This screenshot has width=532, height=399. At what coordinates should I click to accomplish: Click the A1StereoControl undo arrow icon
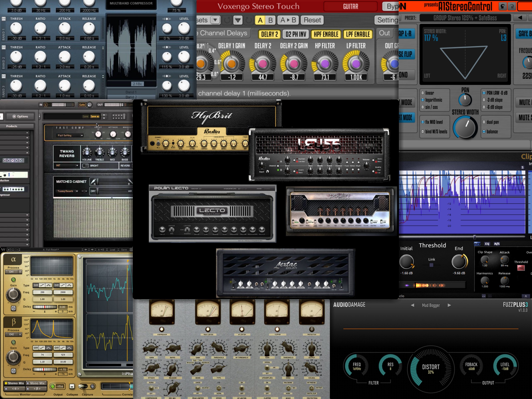click(502, 6)
